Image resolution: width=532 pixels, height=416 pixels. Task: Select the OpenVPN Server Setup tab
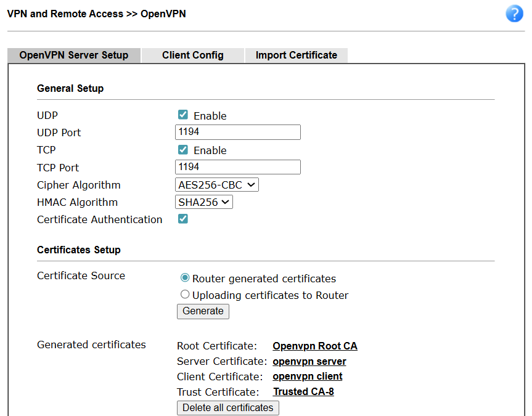[74, 55]
